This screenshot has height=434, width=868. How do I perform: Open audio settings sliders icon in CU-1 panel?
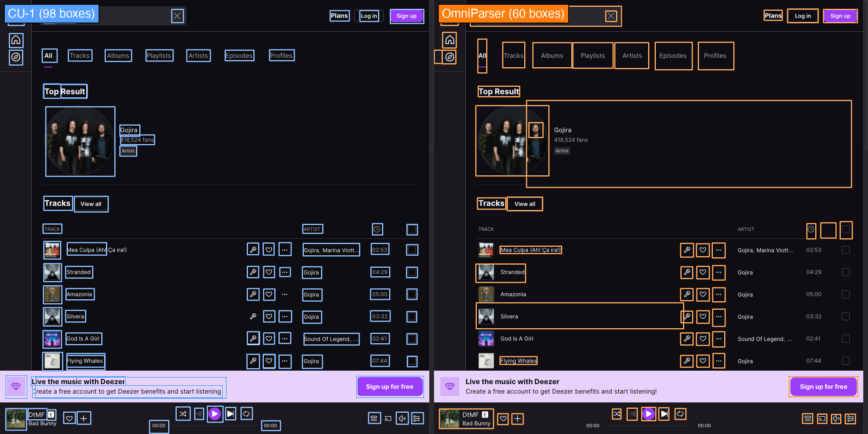[x=417, y=418]
